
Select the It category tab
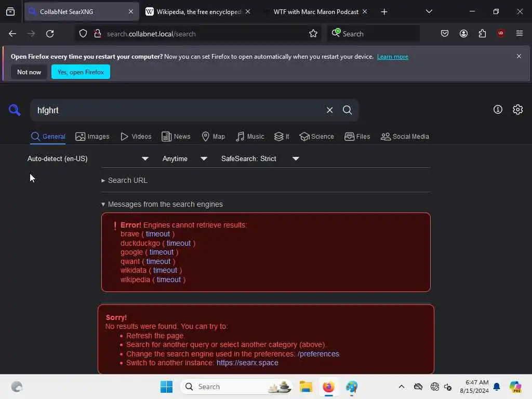(282, 137)
